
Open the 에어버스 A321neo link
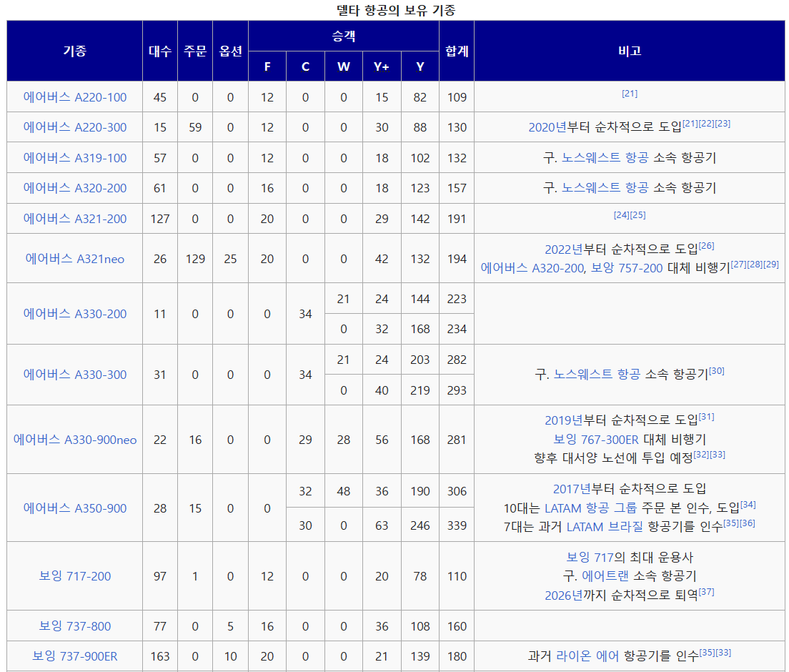75,259
